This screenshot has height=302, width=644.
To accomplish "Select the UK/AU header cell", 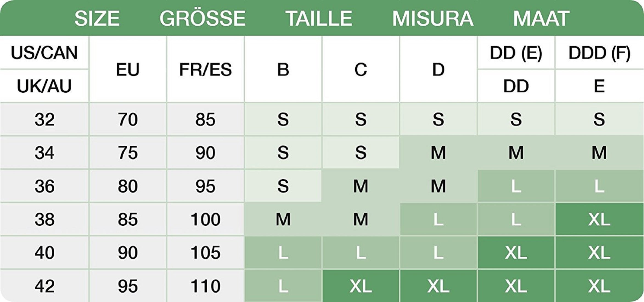I will 44,86.
